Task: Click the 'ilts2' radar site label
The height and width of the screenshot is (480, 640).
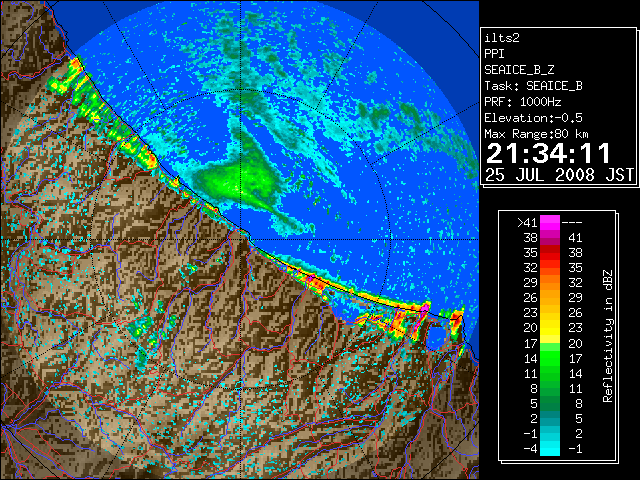Action: pyautogui.click(x=502, y=38)
